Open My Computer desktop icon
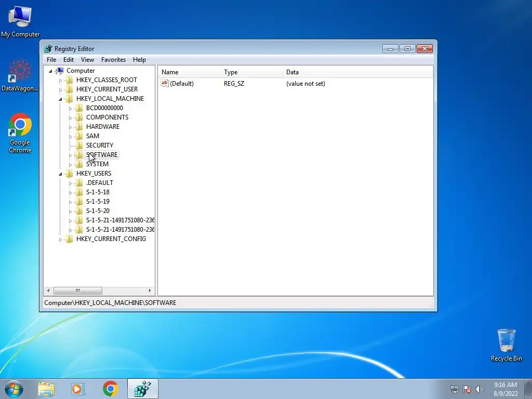Viewport: 532px width, 399px height. click(20, 21)
